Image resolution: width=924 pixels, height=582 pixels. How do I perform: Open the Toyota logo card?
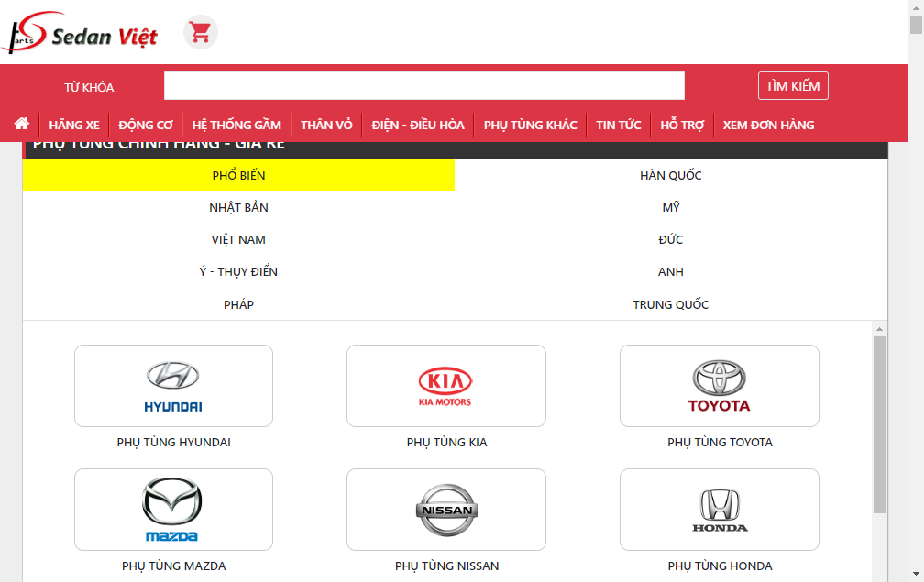(720, 386)
